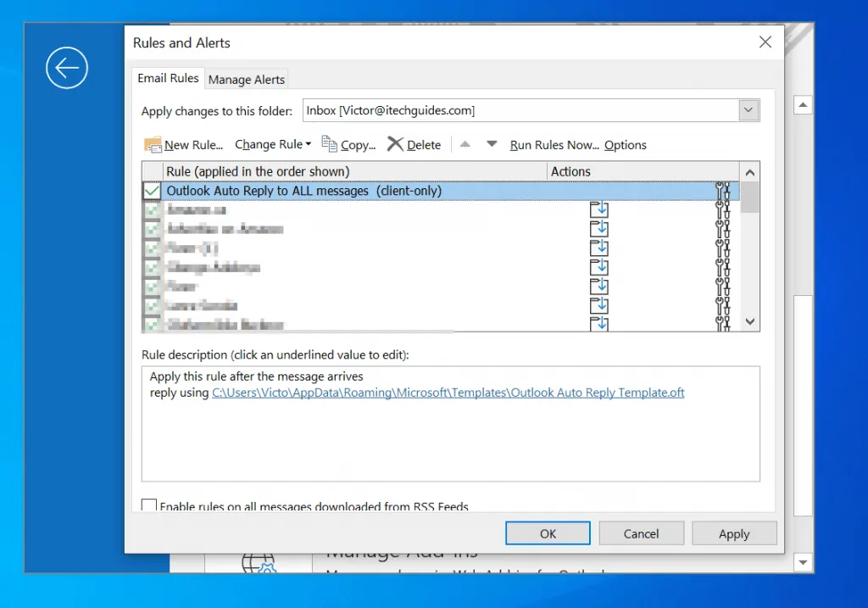Image resolution: width=868 pixels, height=608 pixels.
Task: Click the back arrow navigation circle
Action: pyautogui.click(x=66, y=68)
